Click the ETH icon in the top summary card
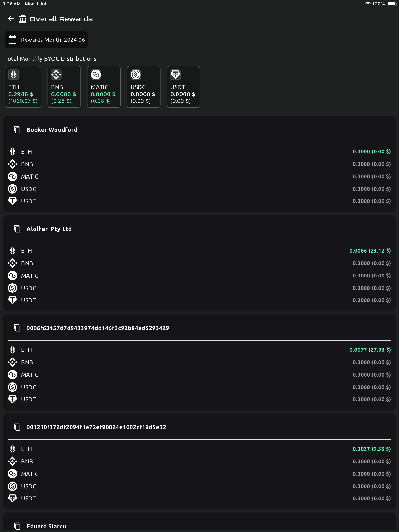 coord(13,75)
